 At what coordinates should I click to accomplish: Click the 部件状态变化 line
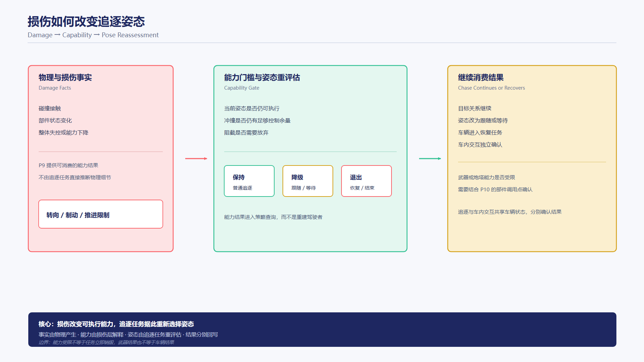pyautogui.click(x=55, y=120)
